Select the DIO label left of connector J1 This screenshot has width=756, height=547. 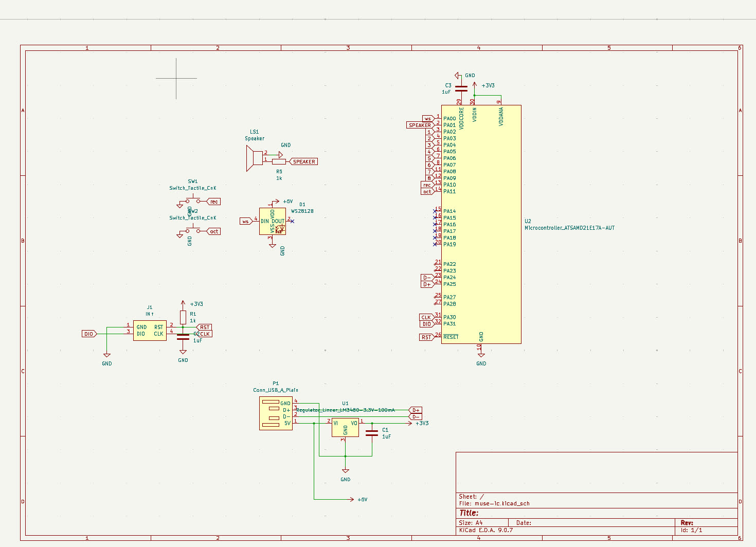(x=88, y=333)
